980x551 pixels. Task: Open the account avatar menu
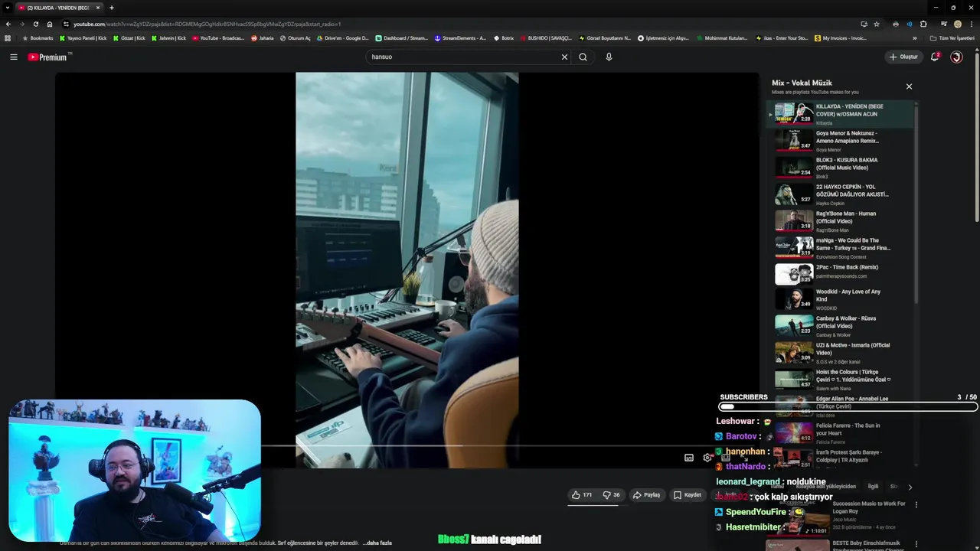point(956,57)
